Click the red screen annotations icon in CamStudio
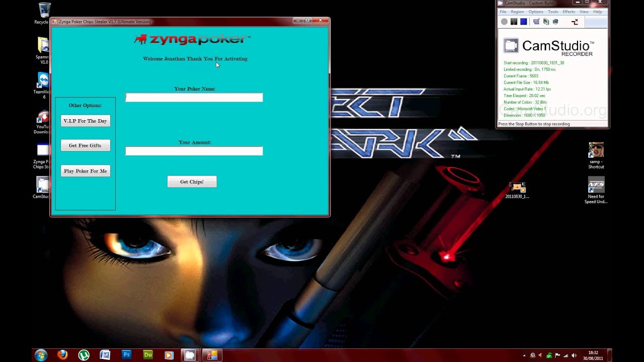The image size is (644, 362). pyautogui.click(x=575, y=22)
